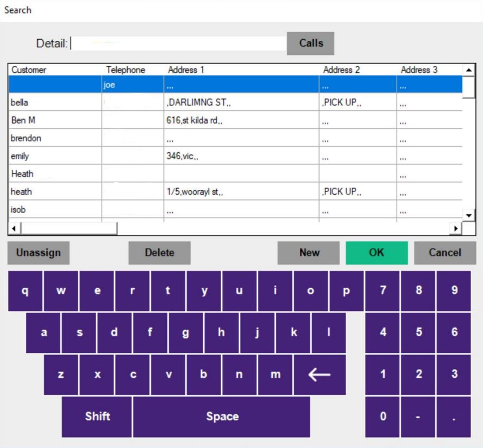Click the Address 1 column header

click(186, 70)
